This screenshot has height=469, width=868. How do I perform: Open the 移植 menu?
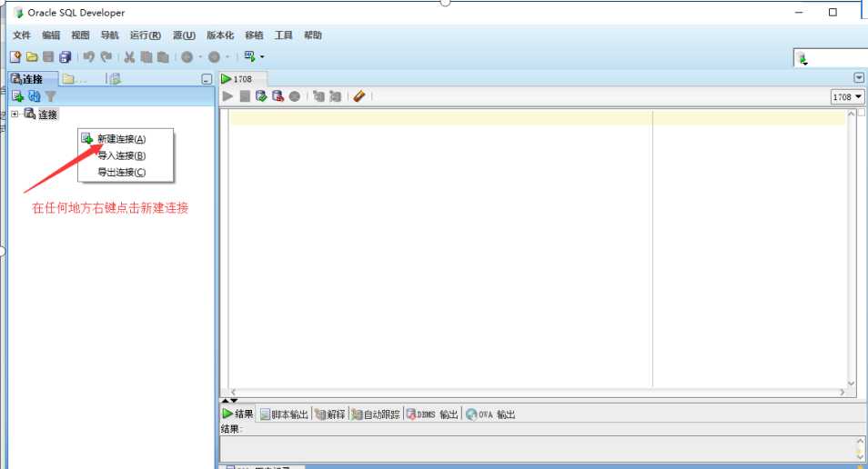point(254,35)
